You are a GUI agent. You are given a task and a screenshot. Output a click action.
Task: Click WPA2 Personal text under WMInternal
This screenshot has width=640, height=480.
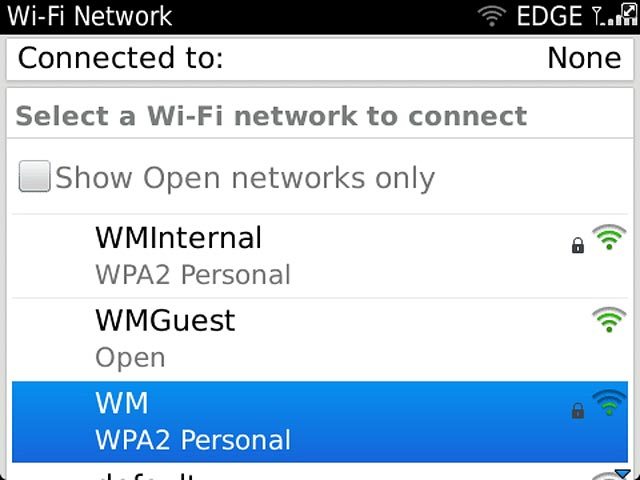coord(193,275)
